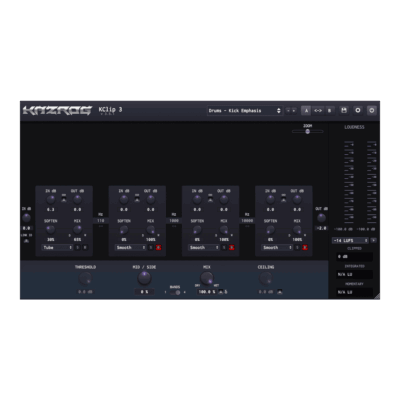Click the arrow button next to -14 LUFS
The image size is (400, 400).
(374, 240)
